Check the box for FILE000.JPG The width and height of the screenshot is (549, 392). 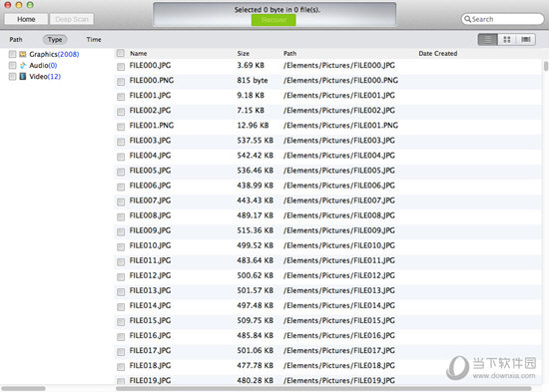click(x=121, y=67)
